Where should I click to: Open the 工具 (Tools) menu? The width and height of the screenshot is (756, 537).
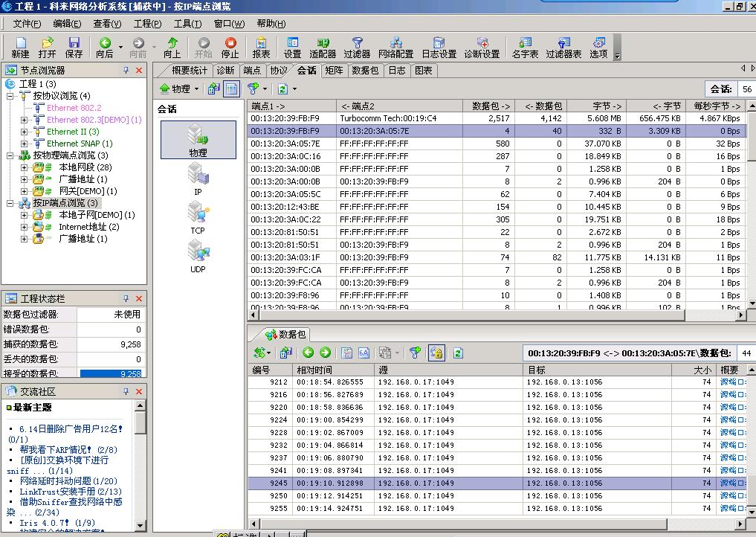[x=187, y=24]
